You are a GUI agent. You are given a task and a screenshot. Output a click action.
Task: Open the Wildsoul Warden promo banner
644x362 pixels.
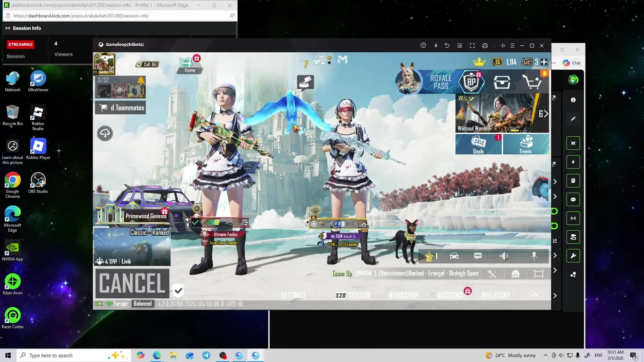point(502,114)
